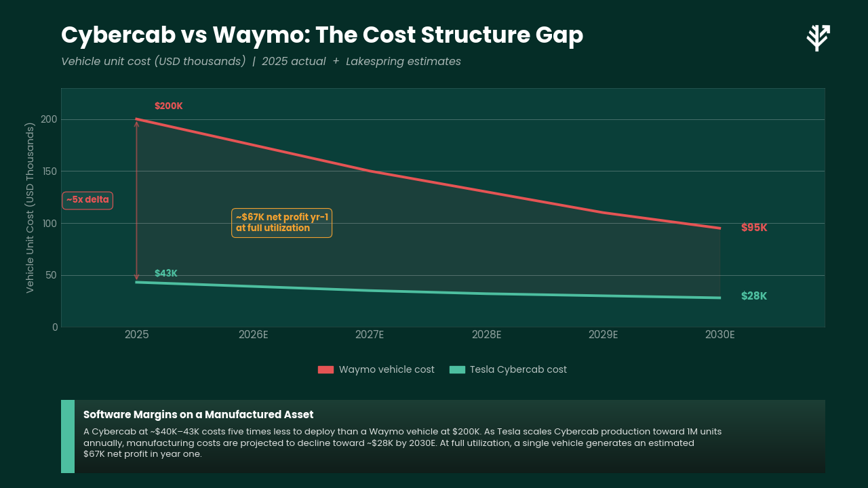Click the paragraph beginning "A Cybercab at ~$40K–43K"
Viewport: 868px width, 488px height.
point(402,443)
